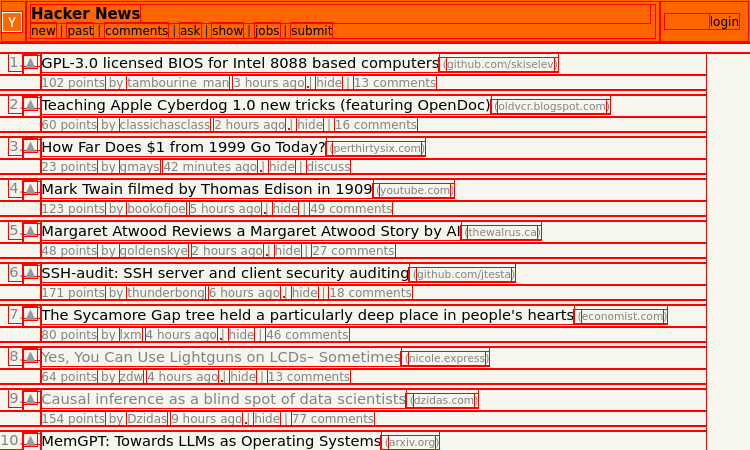Viewport: 750px width, 450px height.
Task: Open Causal inference as a blind spot story
Action: click(223, 400)
